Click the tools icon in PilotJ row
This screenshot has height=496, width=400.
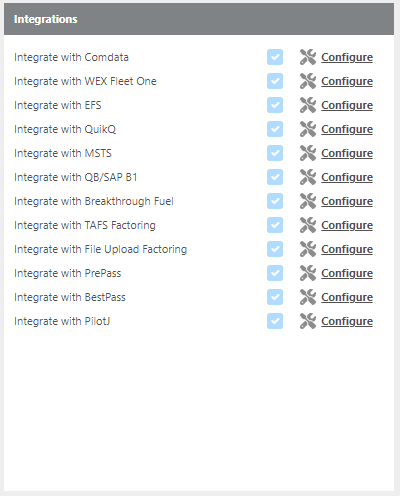(308, 321)
